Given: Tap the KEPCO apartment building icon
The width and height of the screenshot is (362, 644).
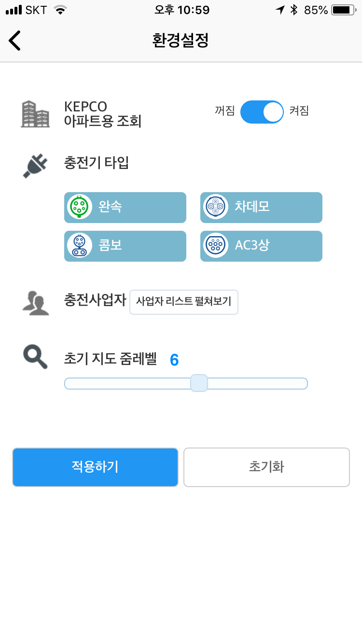Looking at the screenshot, I should click(x=35, y=114).
